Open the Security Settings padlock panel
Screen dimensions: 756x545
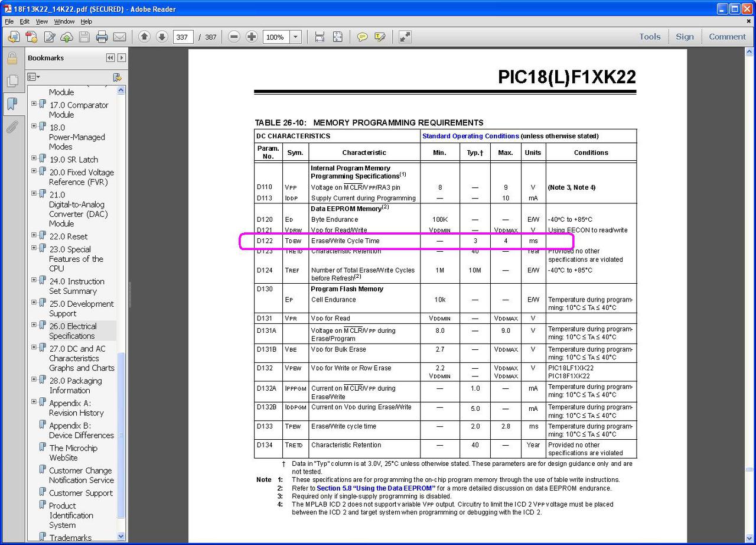point(12,59)
